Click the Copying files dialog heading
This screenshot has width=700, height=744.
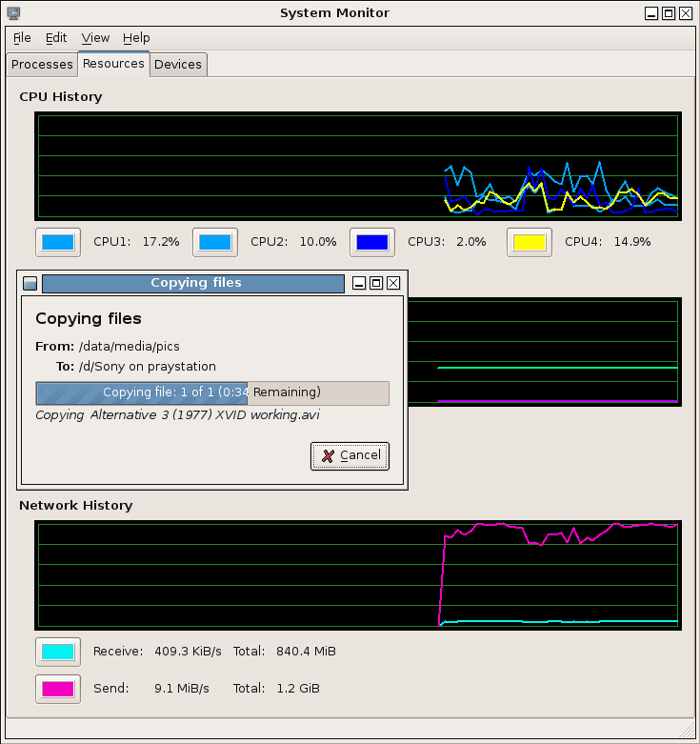[x=89, y=318]
